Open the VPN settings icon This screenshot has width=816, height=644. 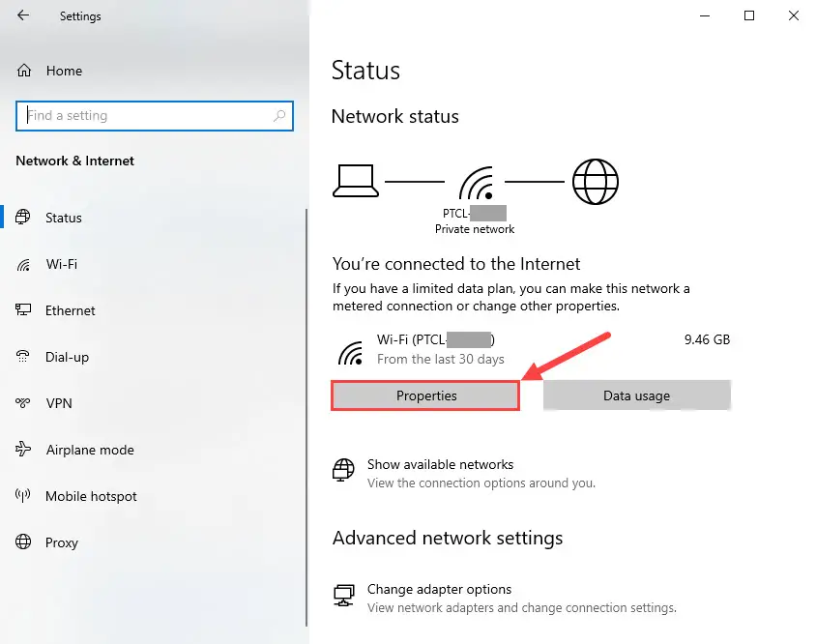(23, 403)
